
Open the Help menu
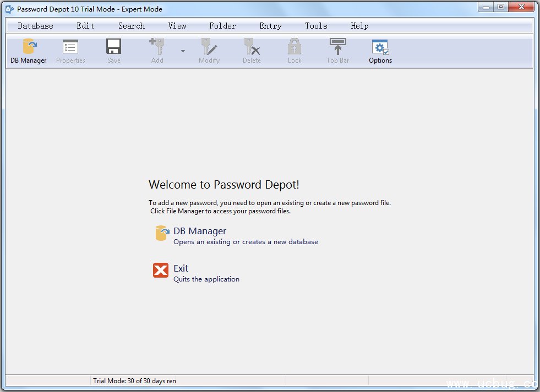click(x=359, y=26)
